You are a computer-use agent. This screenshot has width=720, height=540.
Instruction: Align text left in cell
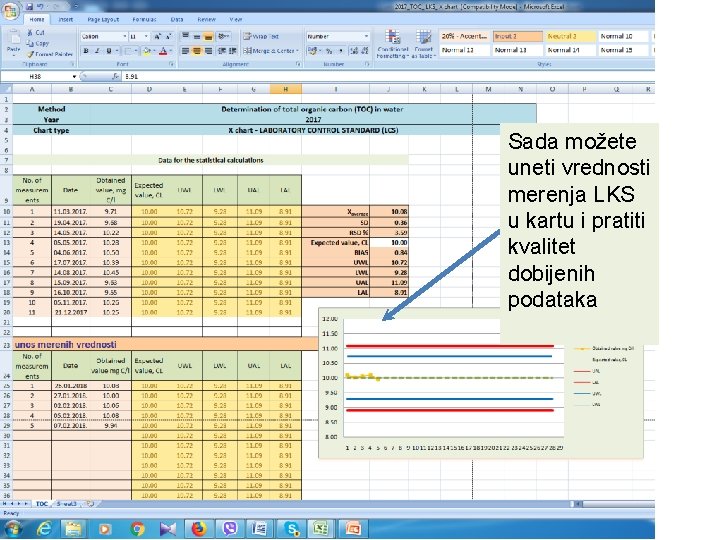click(185, 51)
